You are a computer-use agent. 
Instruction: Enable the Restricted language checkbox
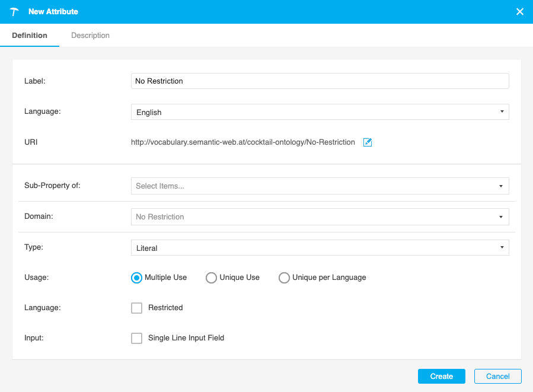[x=137, y=308]
